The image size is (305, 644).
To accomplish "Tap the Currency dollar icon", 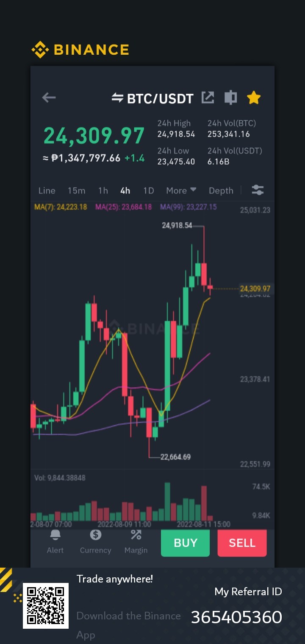I will click(96, 535).
